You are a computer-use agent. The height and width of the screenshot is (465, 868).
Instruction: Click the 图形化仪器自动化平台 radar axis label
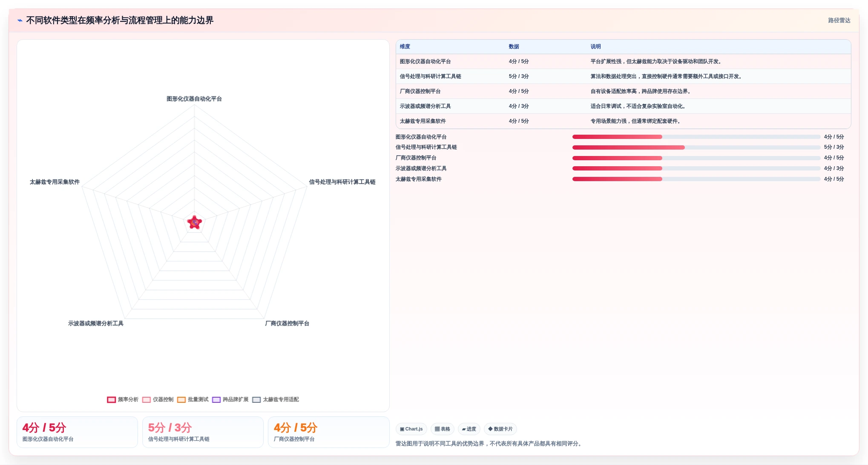194,99
